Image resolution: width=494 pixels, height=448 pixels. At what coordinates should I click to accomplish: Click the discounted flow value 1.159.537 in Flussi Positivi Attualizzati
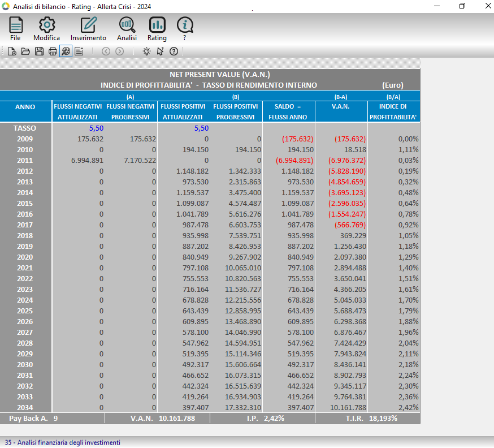[x=192, y=193]
